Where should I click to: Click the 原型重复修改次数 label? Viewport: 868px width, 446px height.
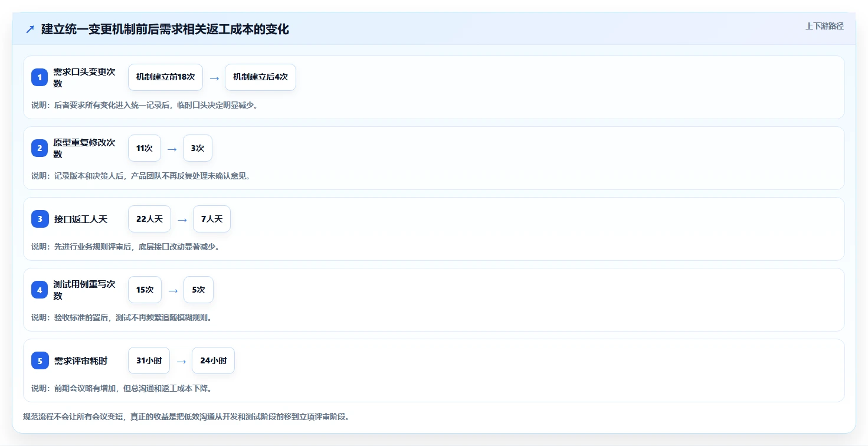(84, 148)
